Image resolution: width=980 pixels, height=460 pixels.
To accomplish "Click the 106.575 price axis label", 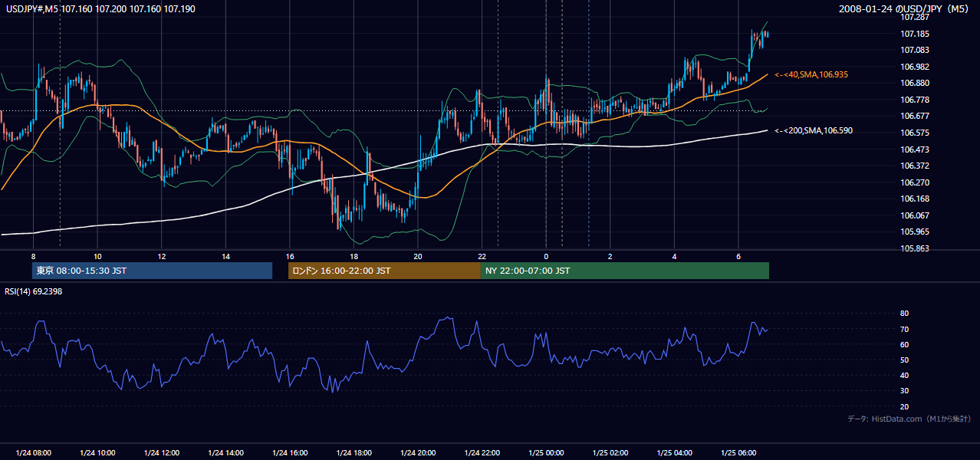I will 916,133.
